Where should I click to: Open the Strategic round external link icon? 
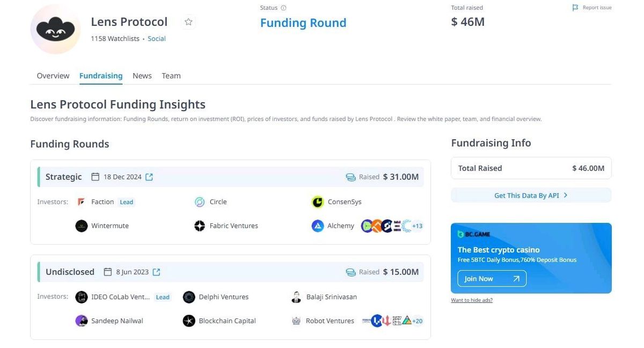point(149,177)
